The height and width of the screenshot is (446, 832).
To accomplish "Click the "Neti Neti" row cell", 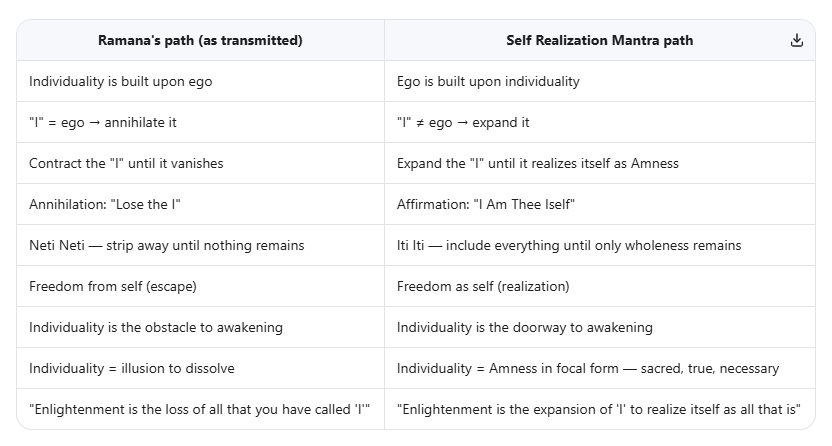I will [165, 246].
